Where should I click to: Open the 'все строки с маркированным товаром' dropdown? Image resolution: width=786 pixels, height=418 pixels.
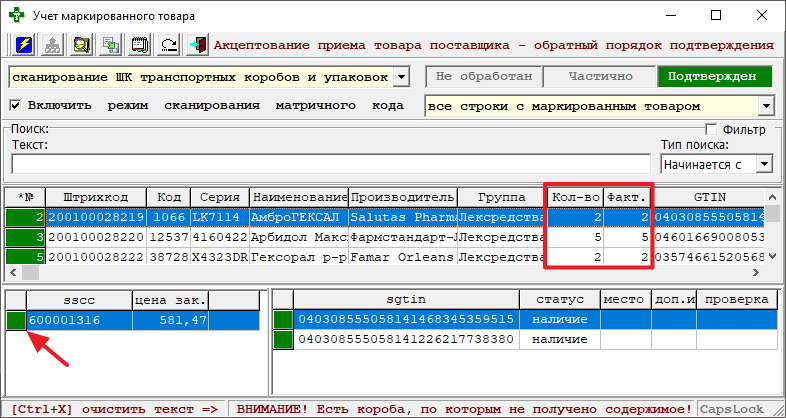pyautogui.click(x=766, y=106)
